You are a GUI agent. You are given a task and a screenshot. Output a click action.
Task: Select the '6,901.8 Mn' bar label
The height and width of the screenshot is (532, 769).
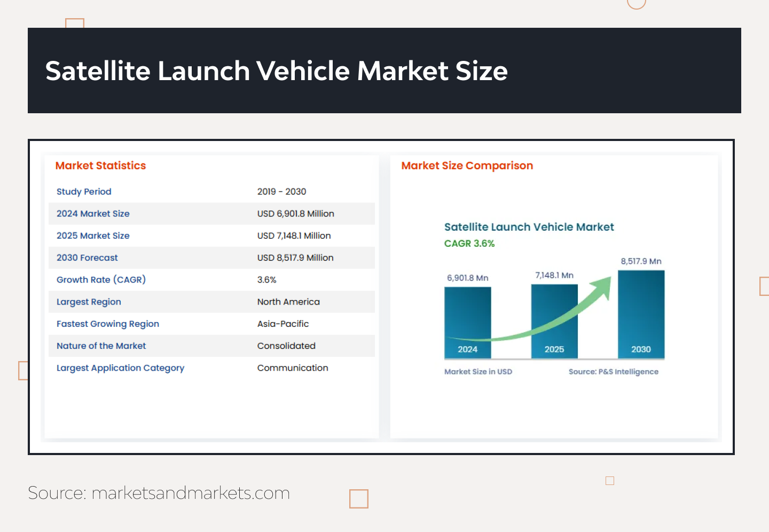(x=468, y=278)
